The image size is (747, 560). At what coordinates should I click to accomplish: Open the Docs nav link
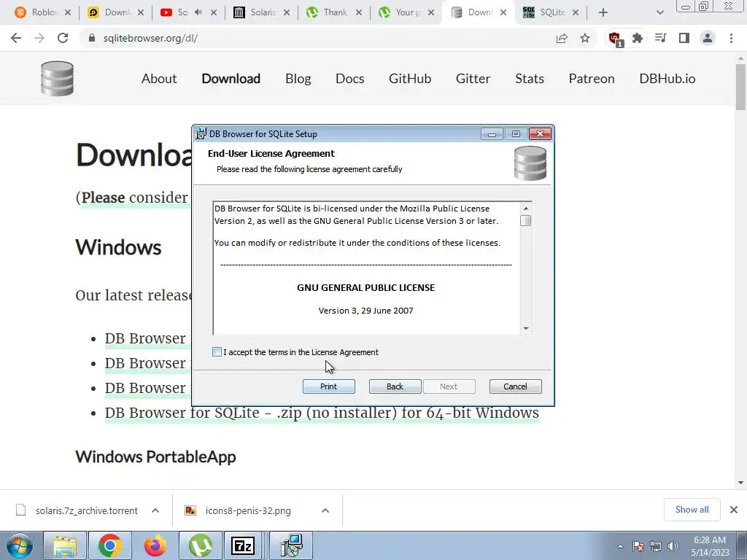349,79
